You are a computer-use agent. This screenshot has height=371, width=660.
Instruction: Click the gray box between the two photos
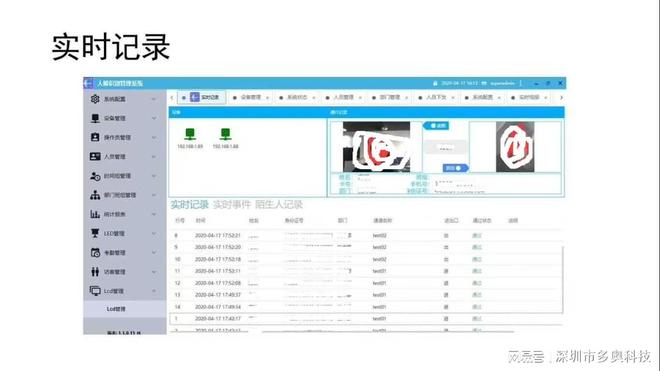(446, 148)
